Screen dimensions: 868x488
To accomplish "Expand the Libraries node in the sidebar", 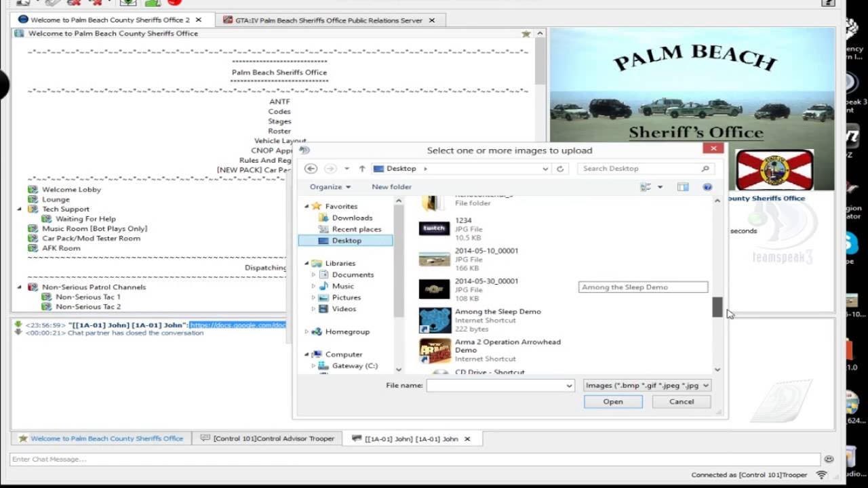I will click(x=307, y=263).
